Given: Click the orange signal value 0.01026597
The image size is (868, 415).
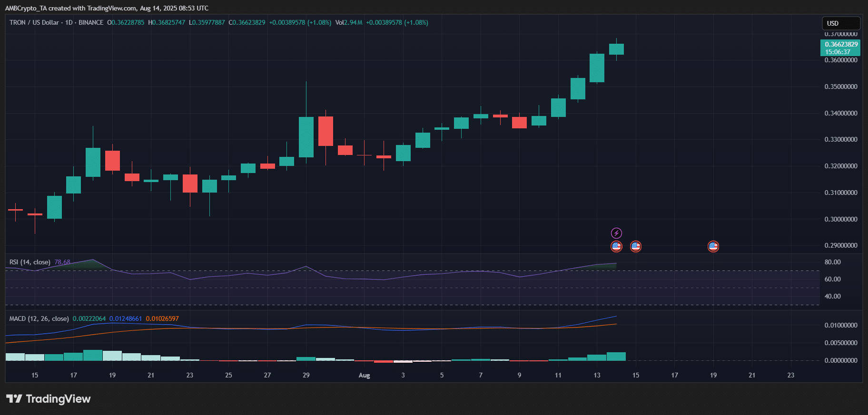Looking at the screenshot, I should pos(162,318).
